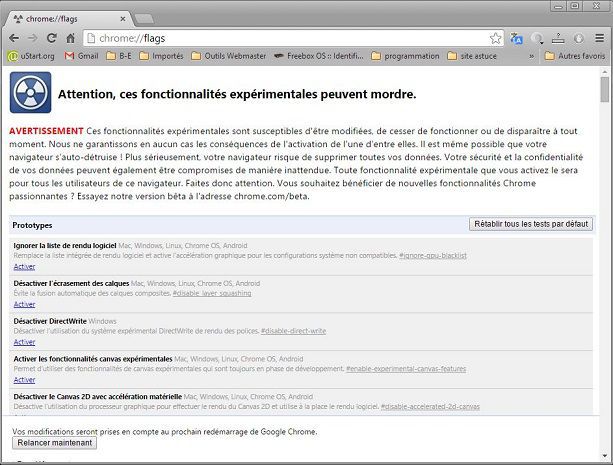Viewport: 613px width, 465px height.
Task: Open the Google Translate extension icon
Action: (x=516, y=38)
